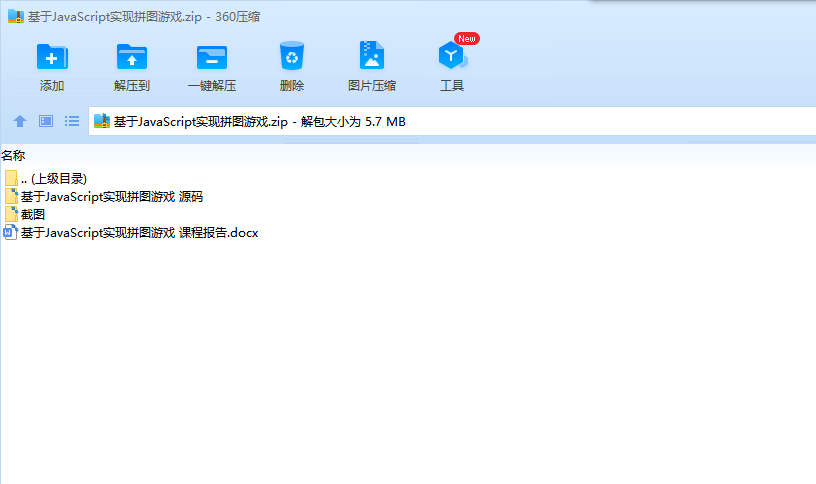816x484 pixels.
Task: Select the 截图 folder name
Action: point(33,214)
